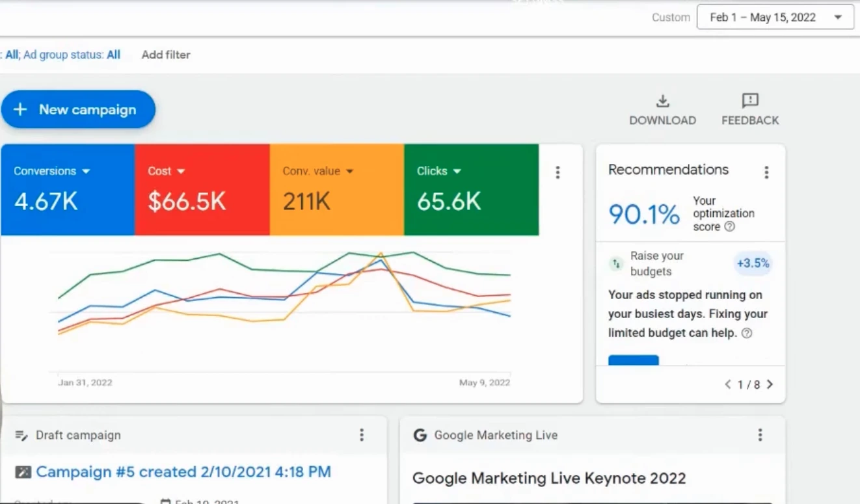Screen dimensions: 860x504
Task: Click the orange Conv. value line peak
Action: click(x=381, y=254)
